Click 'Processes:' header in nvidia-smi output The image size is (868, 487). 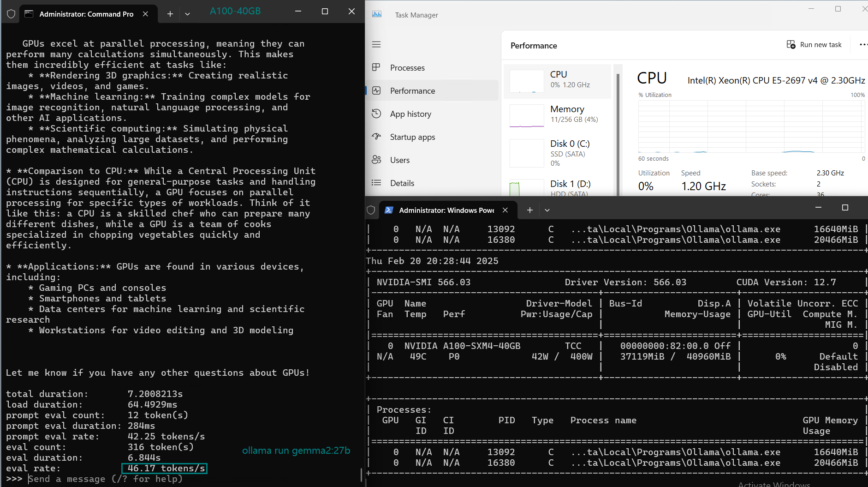[404, 409]
